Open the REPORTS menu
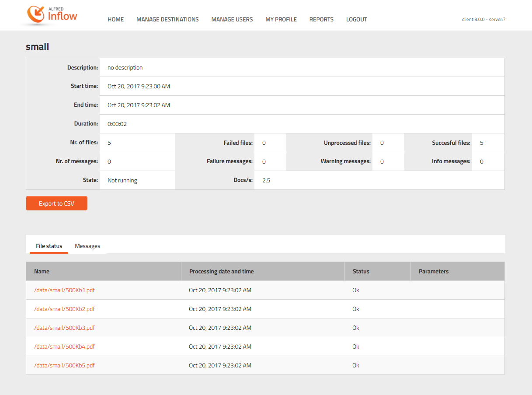Screen dimensions: 532x395 (321, 19)
